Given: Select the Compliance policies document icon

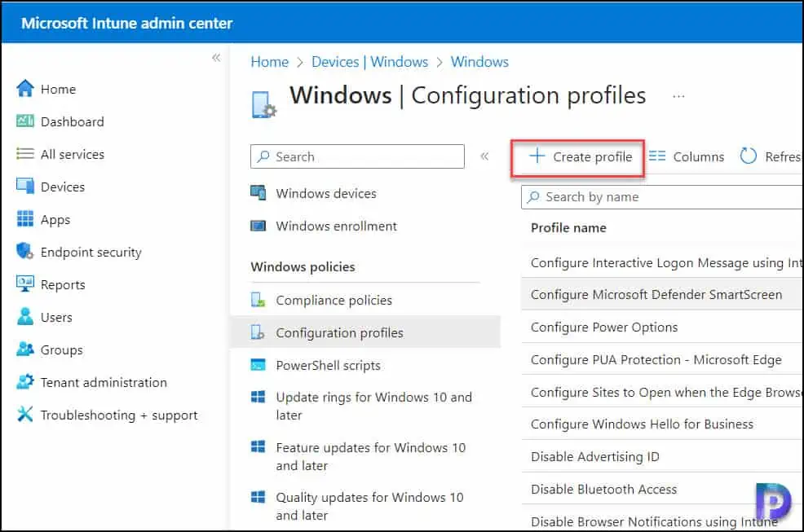Looking at the screenshot, I should (258, 300).
